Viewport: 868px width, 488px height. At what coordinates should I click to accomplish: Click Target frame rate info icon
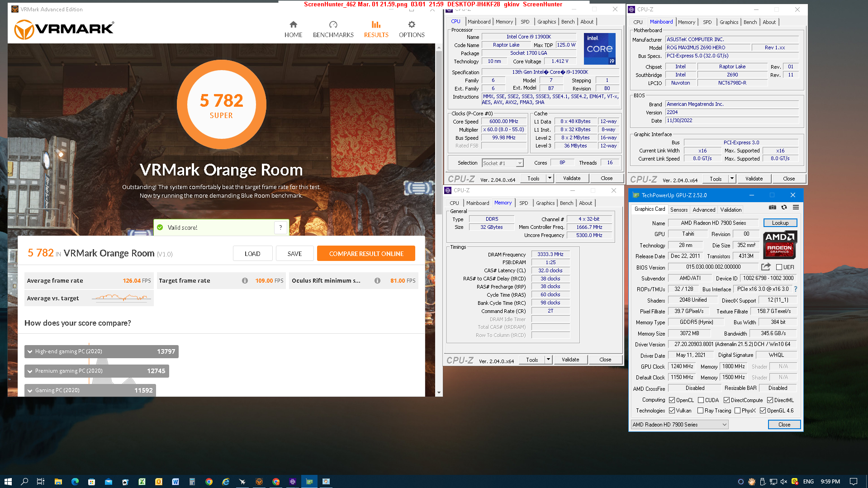pos(245,280)
